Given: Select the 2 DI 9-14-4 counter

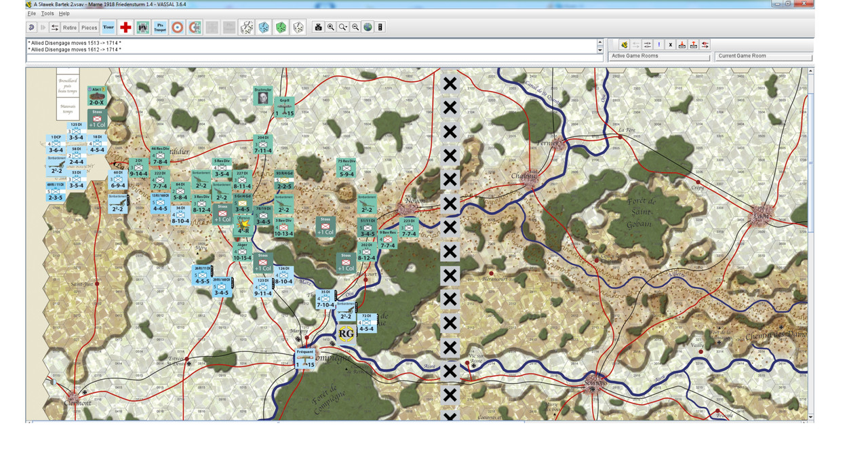Looking at the screenshot, I should (x=138, y=168).
